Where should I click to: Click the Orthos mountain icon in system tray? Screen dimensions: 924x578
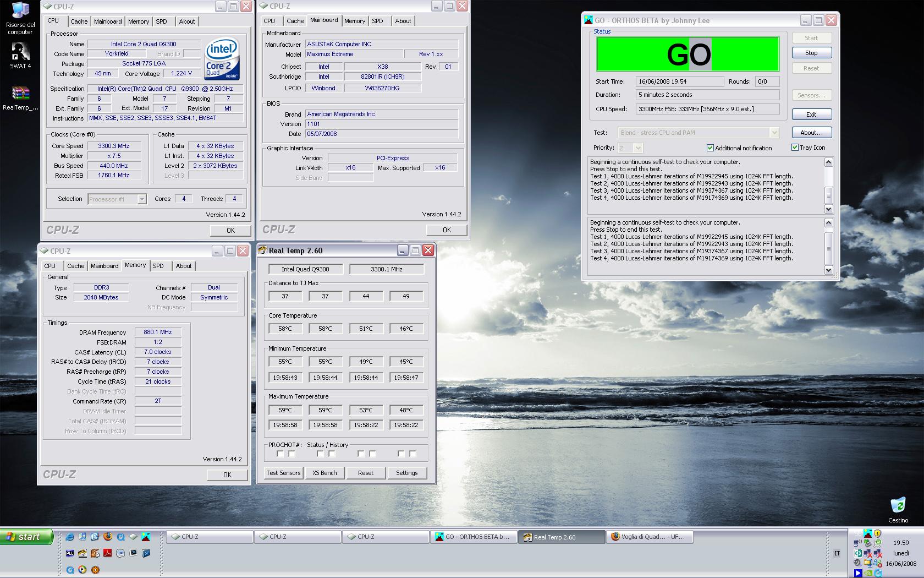868,533
